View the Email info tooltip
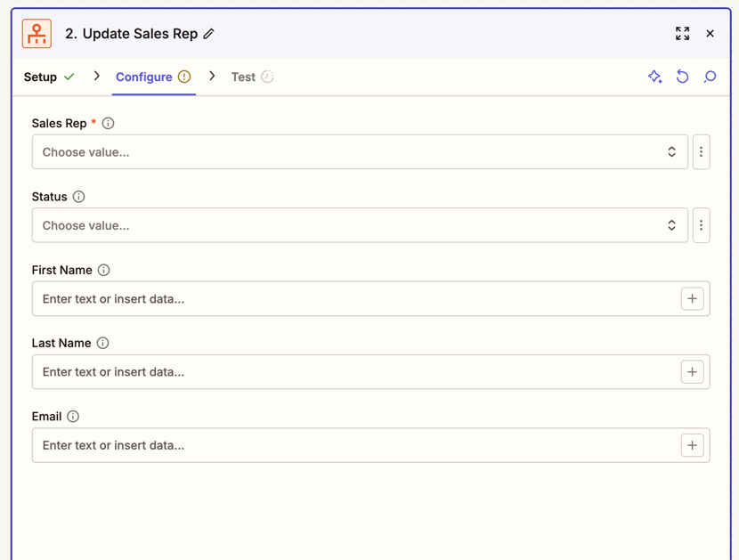The image size is (739, 560). 72,416
